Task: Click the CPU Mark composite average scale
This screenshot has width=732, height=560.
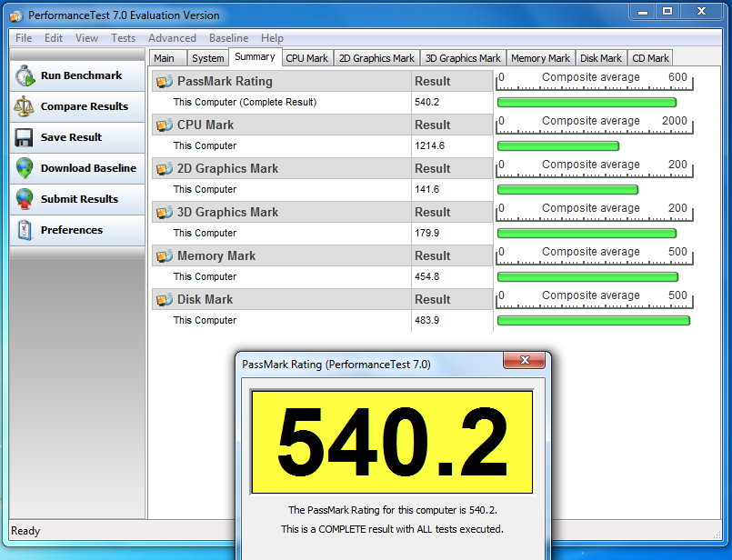Action: click(595, 125)
